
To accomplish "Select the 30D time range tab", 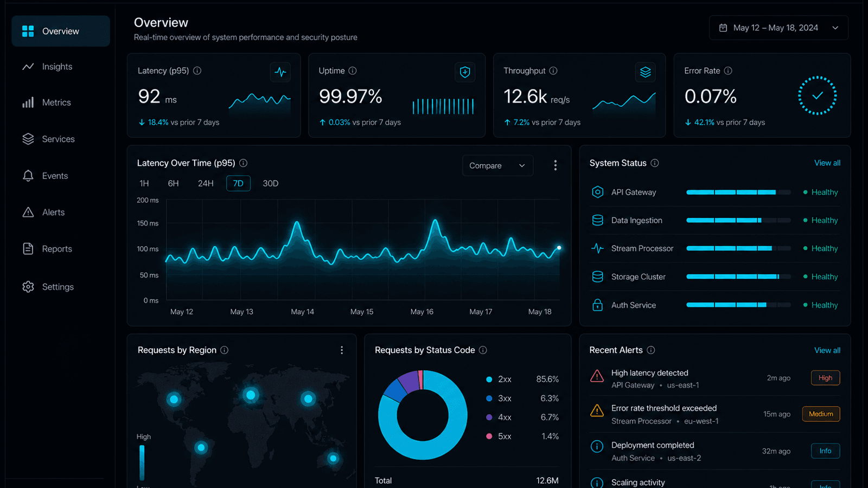I will pos(271,183).
